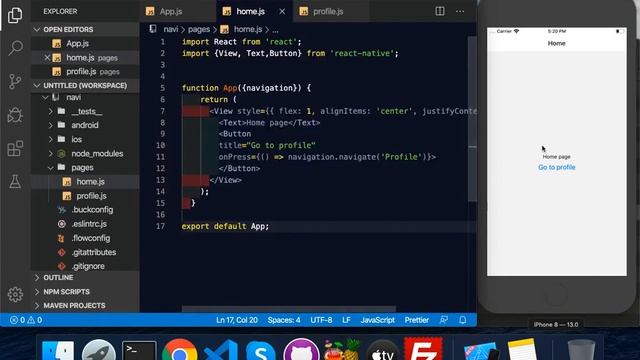The image size is (640, 360).
Task: Close the home.js tab
Action: (x=282, y=11)
